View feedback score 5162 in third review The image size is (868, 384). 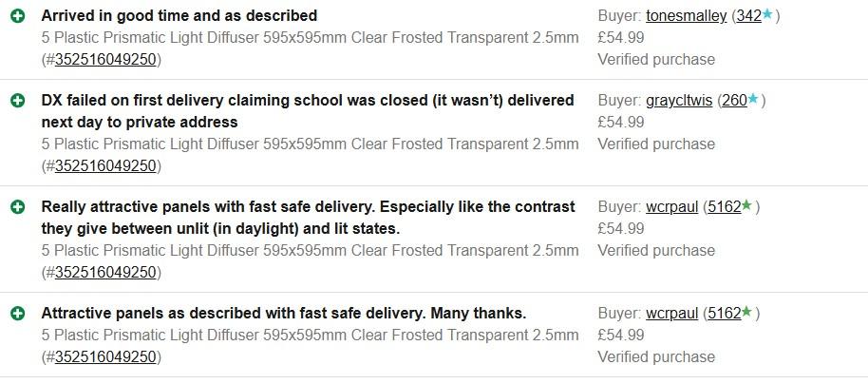[x=724, y=207]
